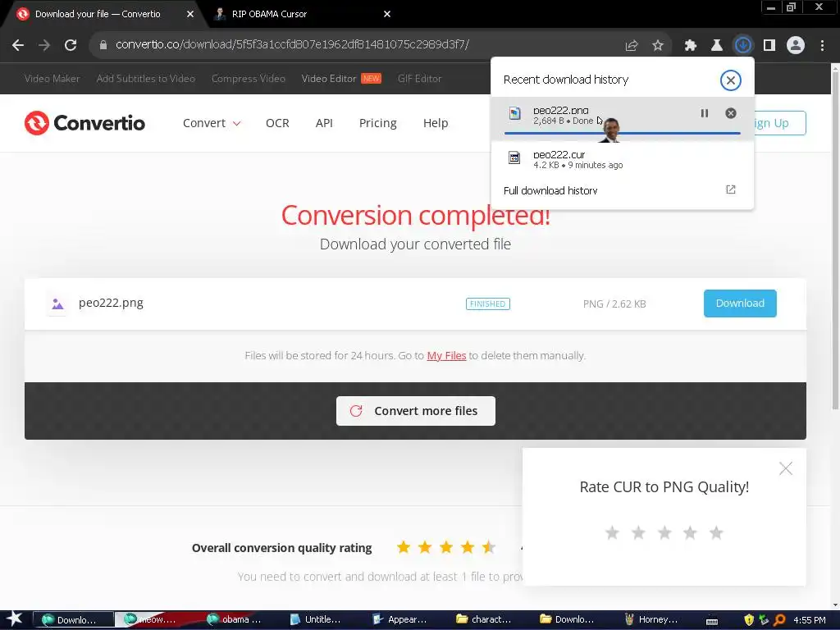Rate quality with the first star
The width and height of the screenshot is (840, 630).
[612, 532]
